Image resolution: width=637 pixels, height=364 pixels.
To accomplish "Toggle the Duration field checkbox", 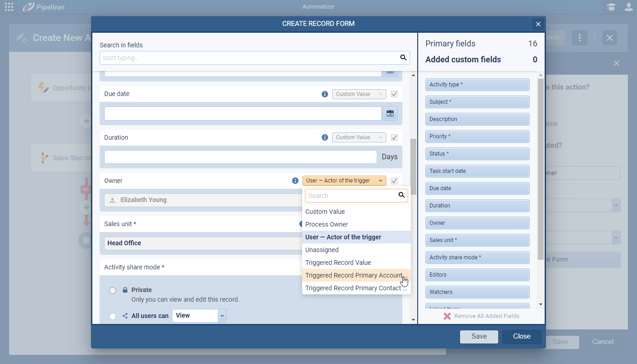I will [x=394, y=137].
